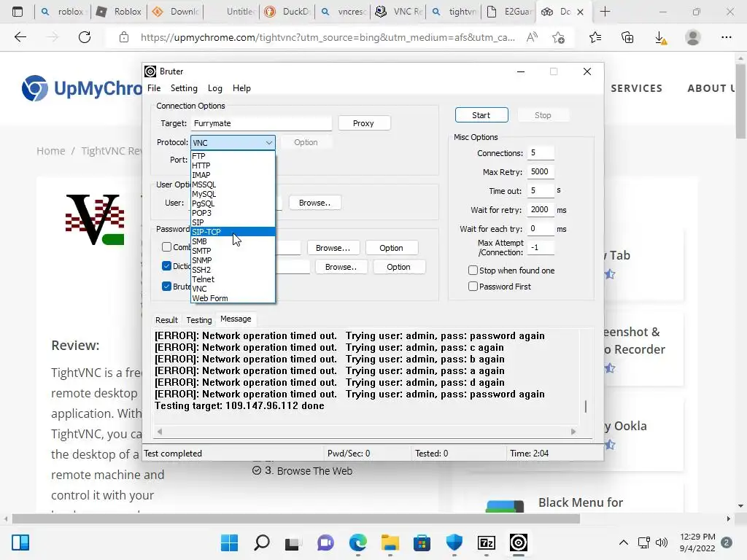Select FTP in protocol list
Image resolution: width=747 pixels, height=560 pixels.
coord(233,156)
